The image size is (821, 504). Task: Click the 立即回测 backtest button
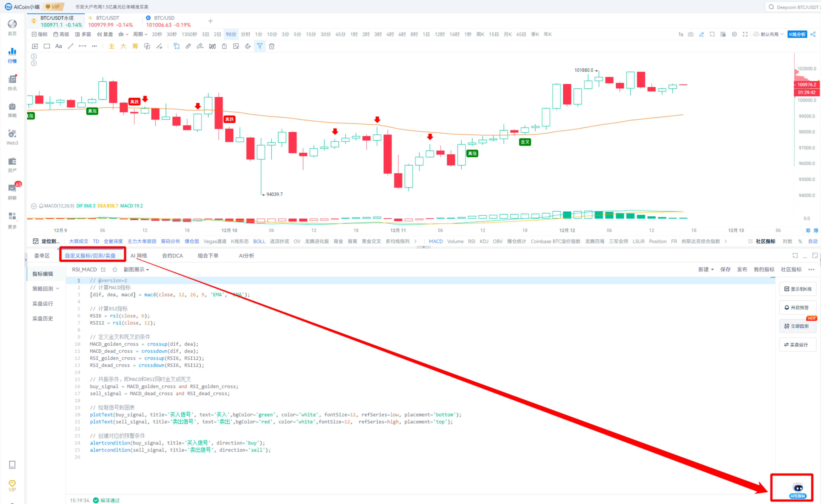pos(798,326)
